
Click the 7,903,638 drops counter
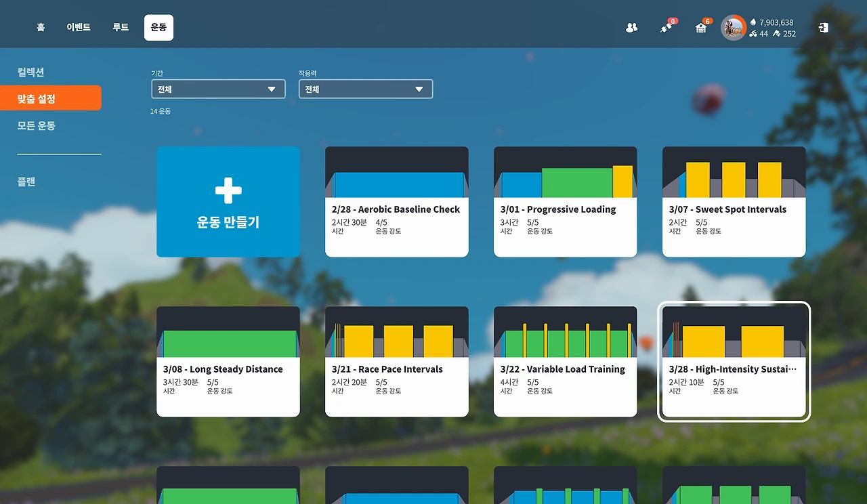772,22
